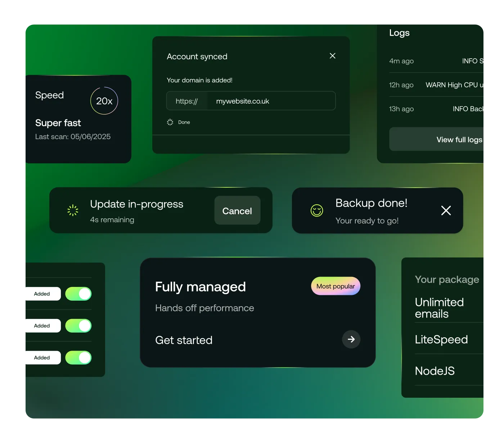Click the Account synced title
Image resolution: width=504 pixels, height=429 pixels.
(x=197, y=56)
